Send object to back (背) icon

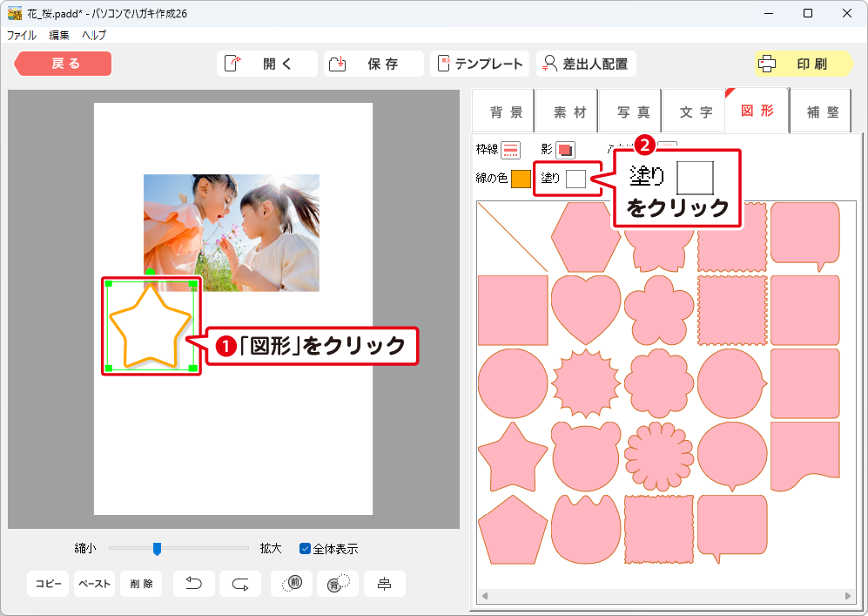click(337, 584)
